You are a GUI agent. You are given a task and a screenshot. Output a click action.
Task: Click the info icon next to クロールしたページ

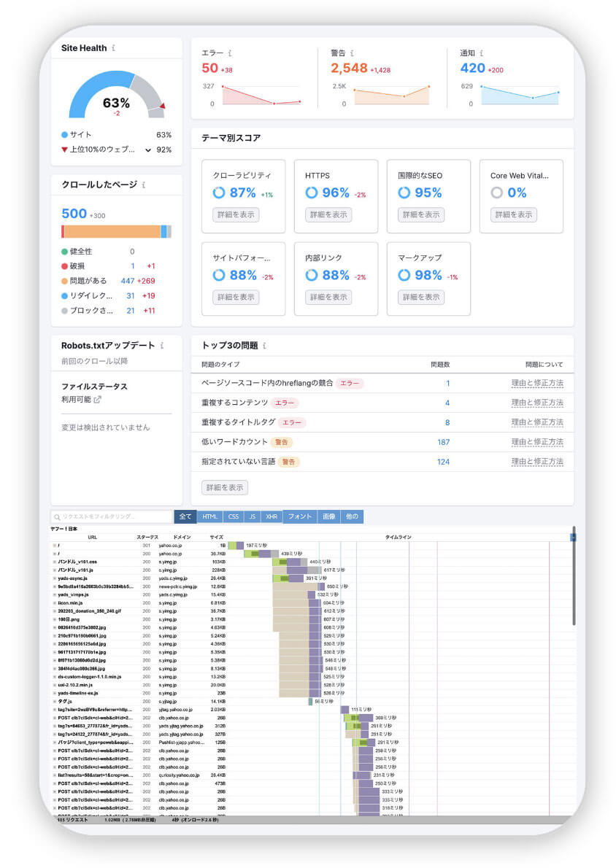tap(144, 185)
